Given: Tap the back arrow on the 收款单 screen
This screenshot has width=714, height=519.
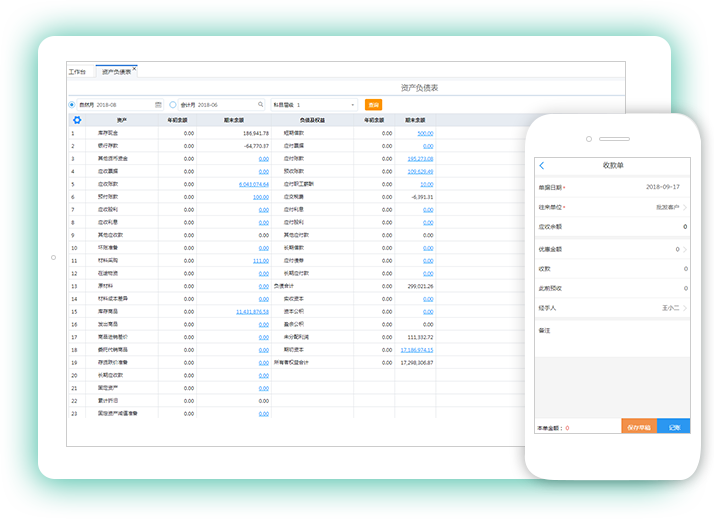Looking at the screenshot, I should pyautogui.click(x=542, y=165).
